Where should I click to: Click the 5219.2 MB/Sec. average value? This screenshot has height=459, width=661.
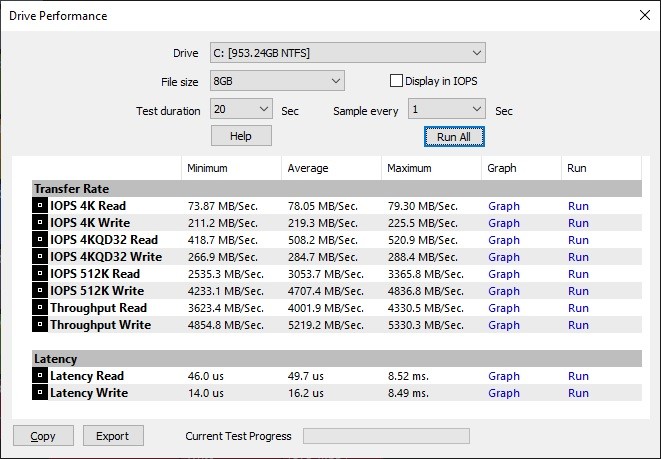(x=325, y=325)
